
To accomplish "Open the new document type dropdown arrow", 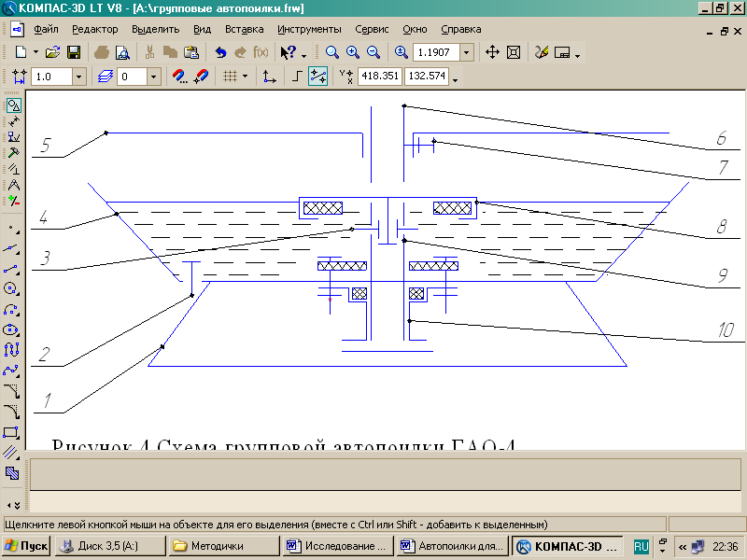I will click(x=35, y=52).
